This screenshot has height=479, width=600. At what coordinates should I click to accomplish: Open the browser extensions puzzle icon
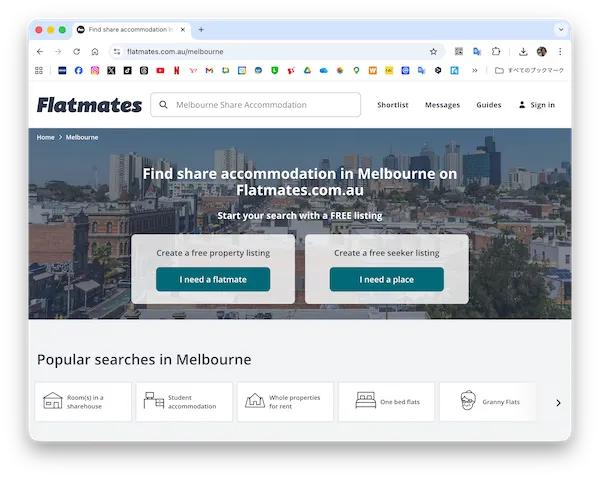(496, 51)
